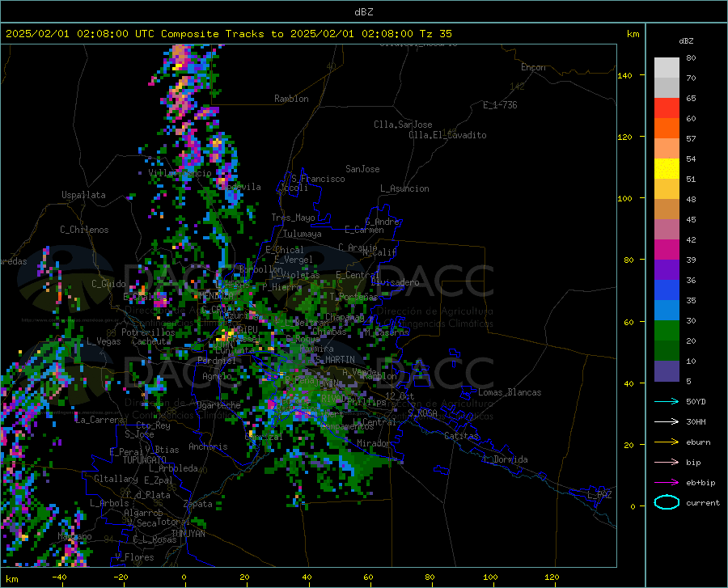Screen dimensions: 728x588
Task: Click the '50YD' legend label
Action: [x=696, y=401]
